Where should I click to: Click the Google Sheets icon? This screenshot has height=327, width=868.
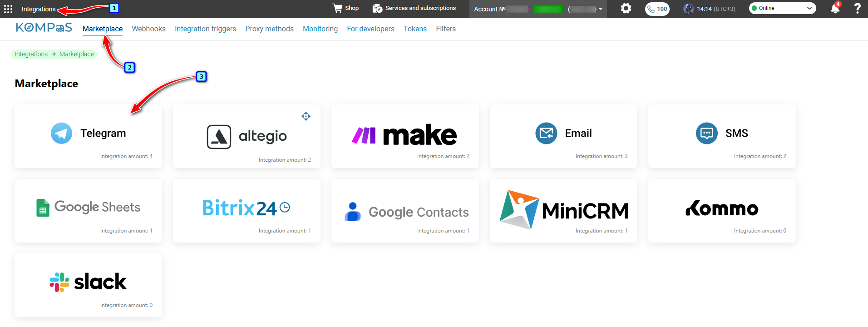tap(43, 208)
